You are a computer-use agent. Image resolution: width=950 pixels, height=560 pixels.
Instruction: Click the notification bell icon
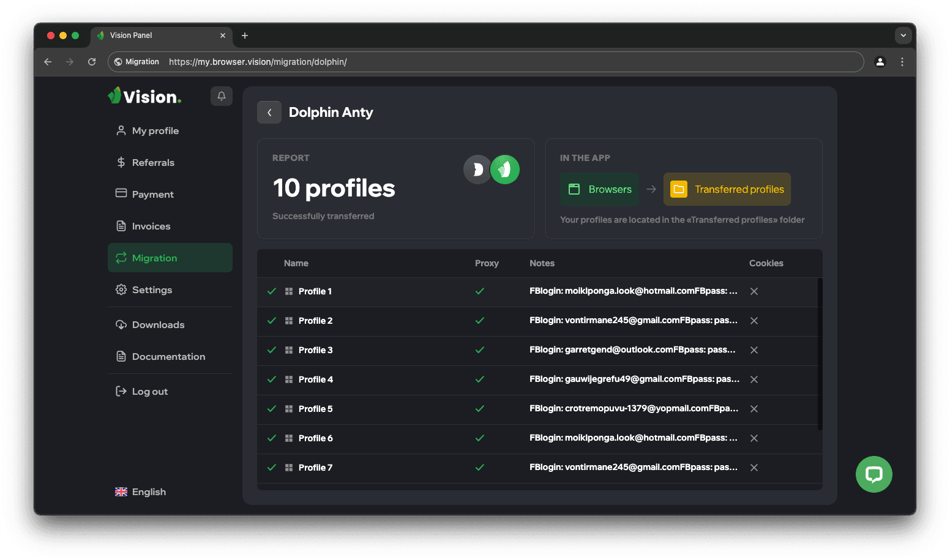222,96
